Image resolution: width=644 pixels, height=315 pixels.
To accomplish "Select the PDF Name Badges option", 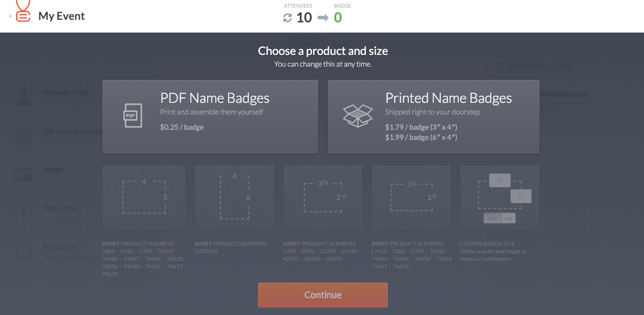I will (x=210, y=117).
